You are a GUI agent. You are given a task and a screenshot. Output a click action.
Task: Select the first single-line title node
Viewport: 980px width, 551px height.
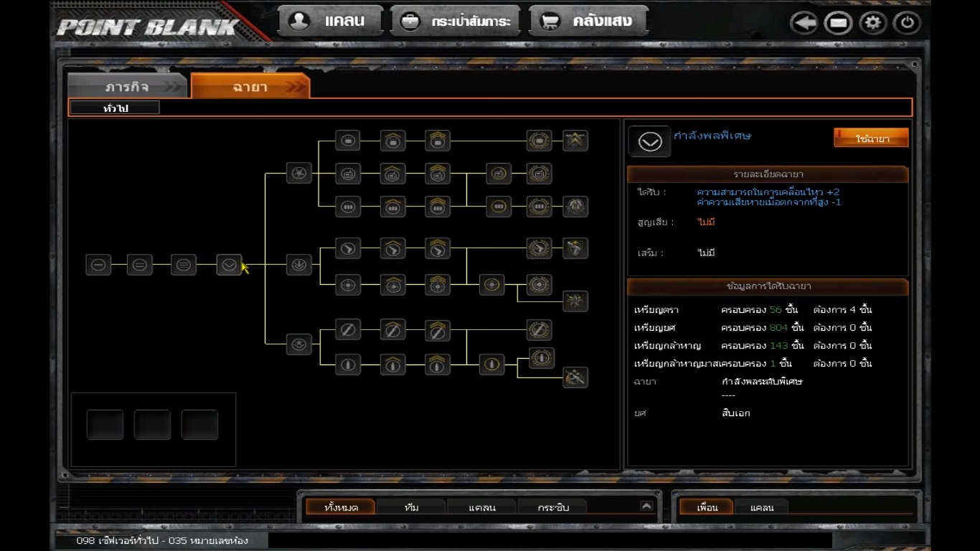coord(98,265)
